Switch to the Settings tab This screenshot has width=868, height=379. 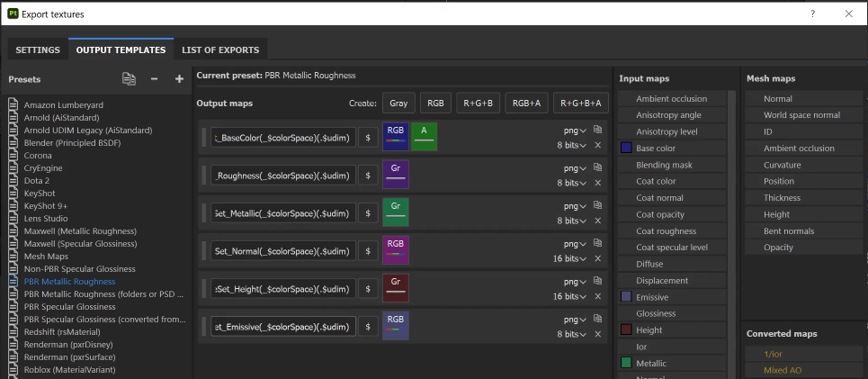point(38,50)
